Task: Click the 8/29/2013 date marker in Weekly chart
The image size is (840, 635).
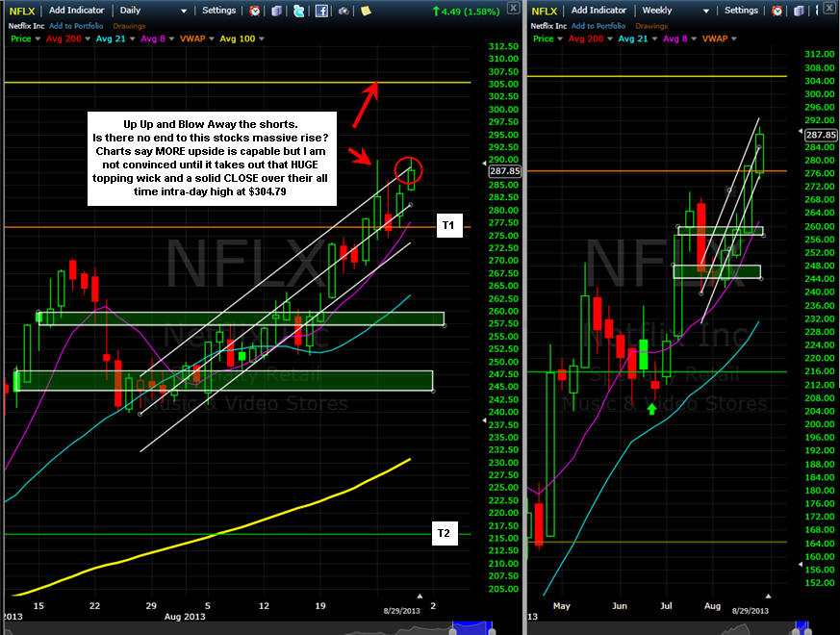Action: (750, 611)
